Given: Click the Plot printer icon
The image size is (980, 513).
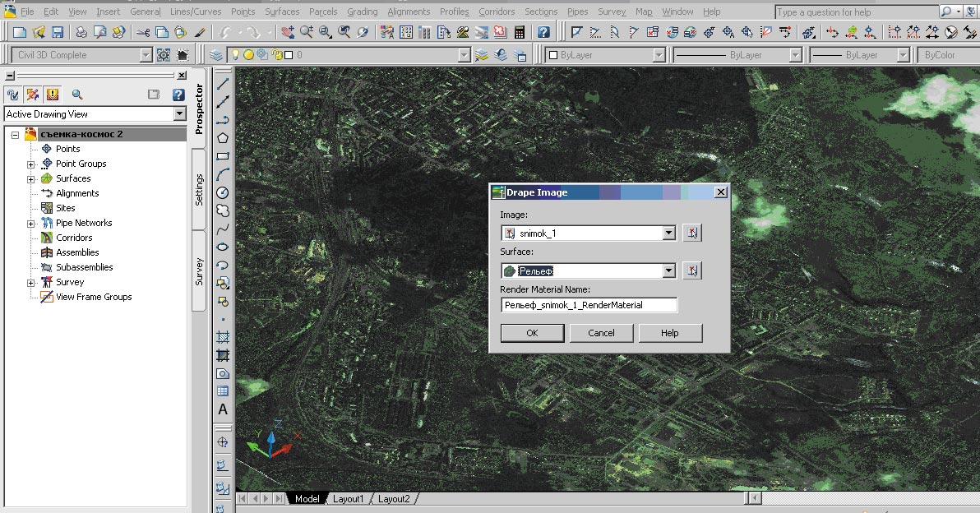Looking at the screenshot, I should (x=81, y=32).
